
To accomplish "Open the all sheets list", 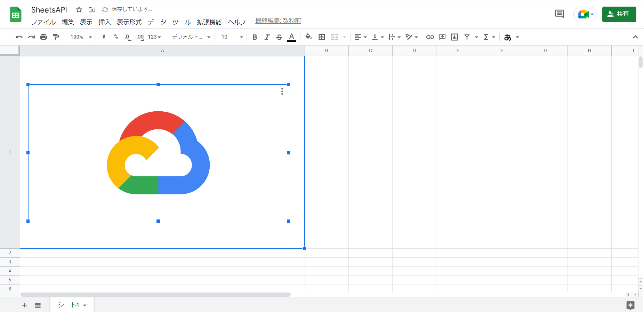I will (x=38, y=305).
